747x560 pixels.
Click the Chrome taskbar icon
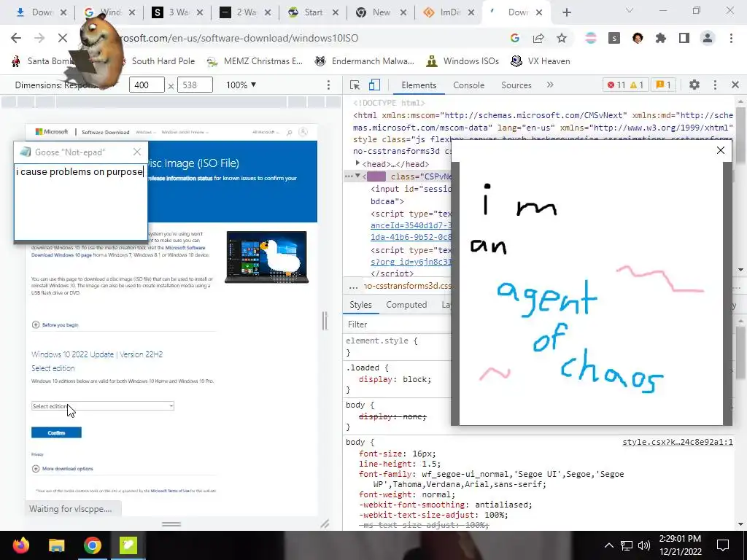coord(93,545)
